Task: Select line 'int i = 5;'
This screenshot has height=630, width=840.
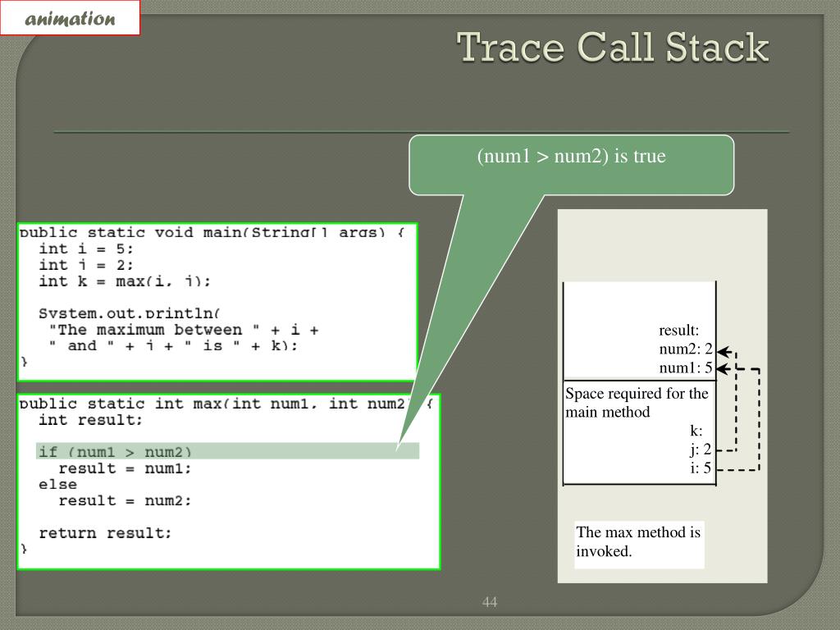Action: pyautogui.click(x=85, y=249)
